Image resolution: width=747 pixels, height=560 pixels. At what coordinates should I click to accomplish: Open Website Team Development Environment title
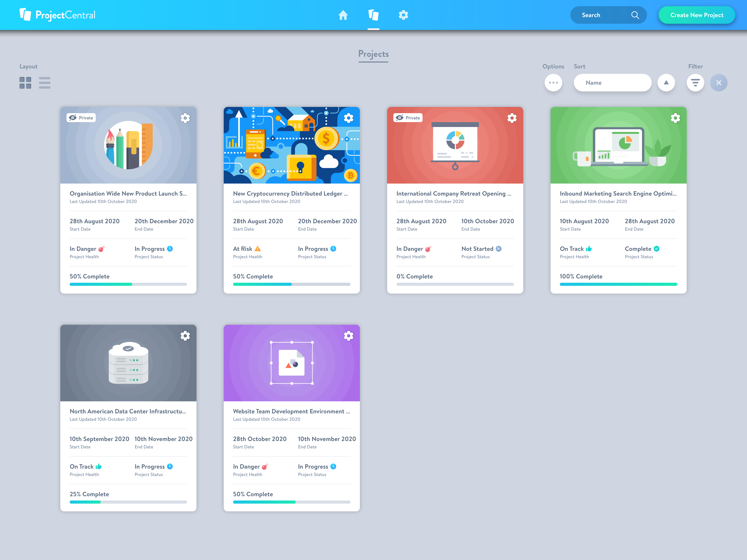pos(291,411)
